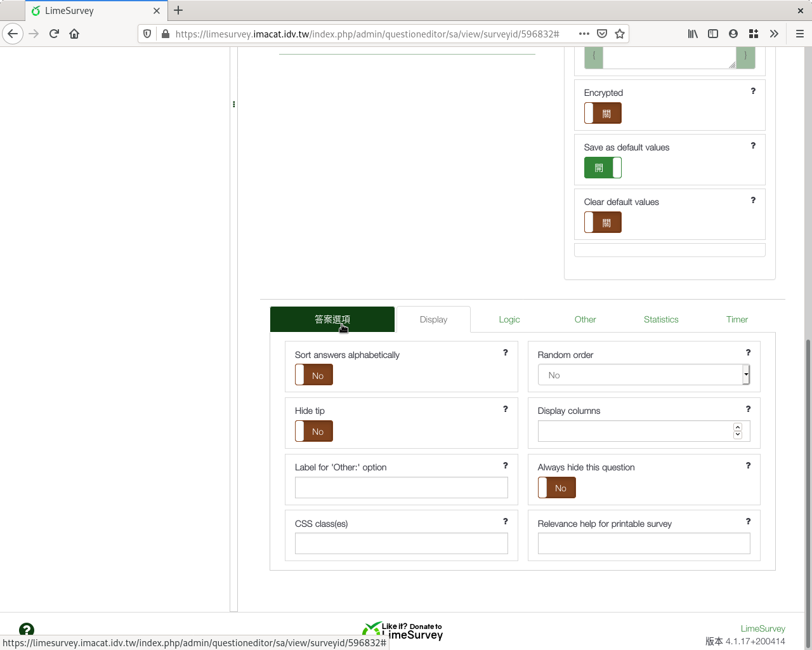Click the sidebar resize handle dots
This screenshot has height=650, width=812.
[233, 104]
